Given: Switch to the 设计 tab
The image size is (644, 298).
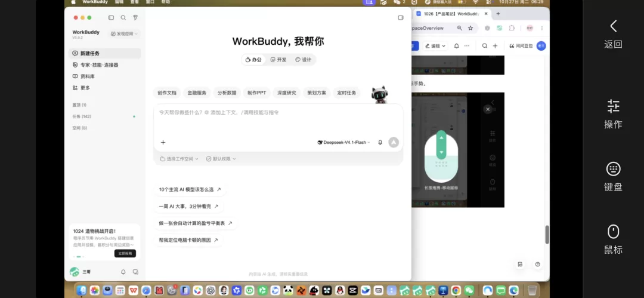Looking at the screenshot, I should tap(304, 60).
